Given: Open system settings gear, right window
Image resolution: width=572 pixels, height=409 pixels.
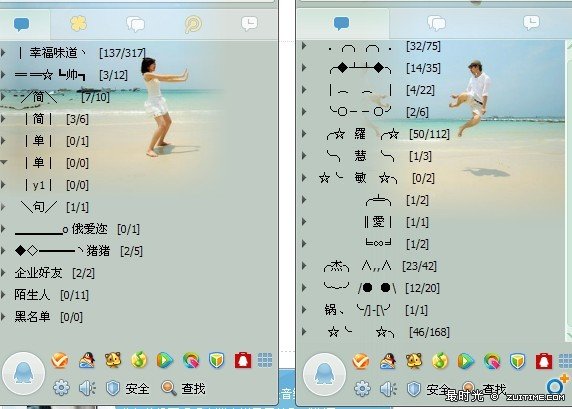Looking at the screenshot, I should [x=362, y=389].
